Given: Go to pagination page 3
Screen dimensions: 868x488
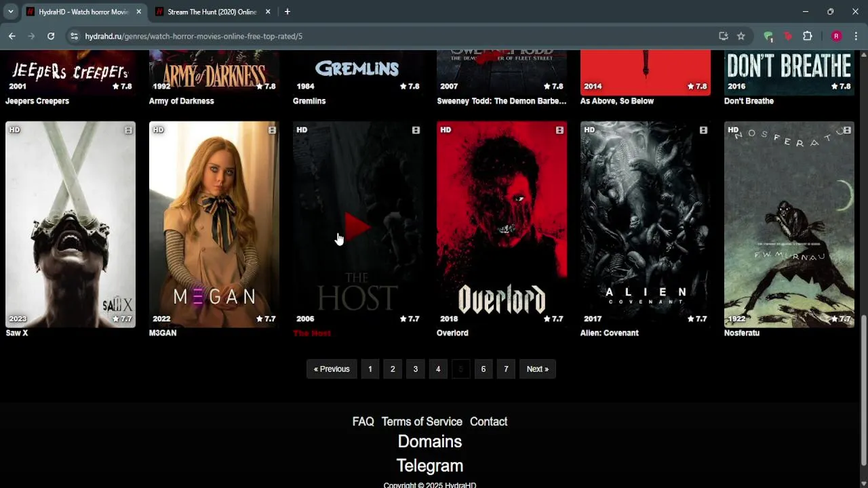Looking at the screenshot, I should click(x=415, y=369).
